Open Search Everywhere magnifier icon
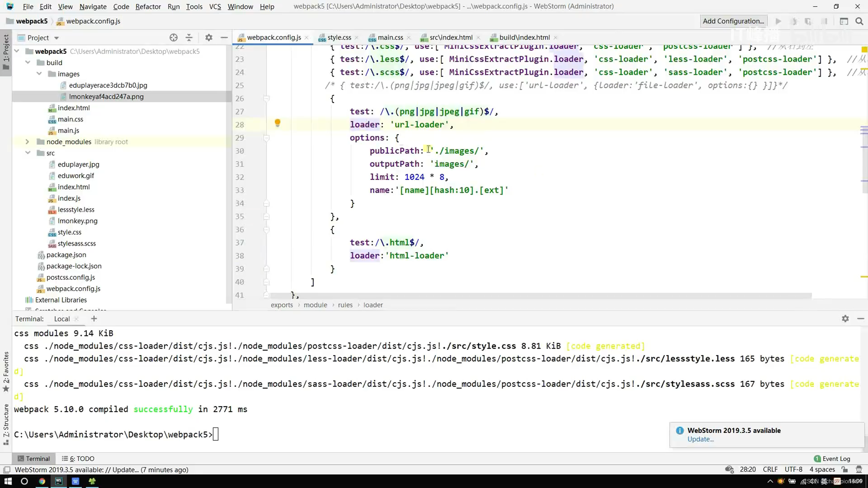868x488 pixels. click(x=859, y=21)
